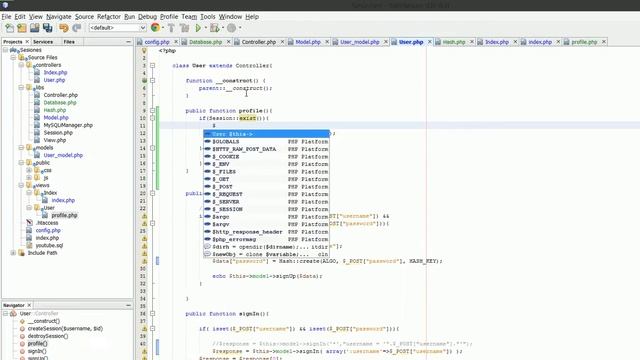Open the File menu
640x360 pixels.
coord(6,17)
